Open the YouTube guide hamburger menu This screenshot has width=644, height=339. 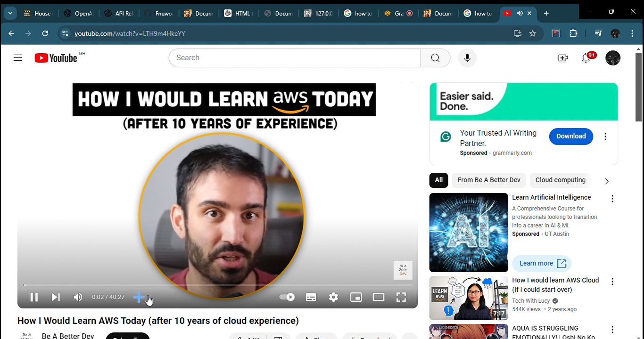tap(18, 58)
